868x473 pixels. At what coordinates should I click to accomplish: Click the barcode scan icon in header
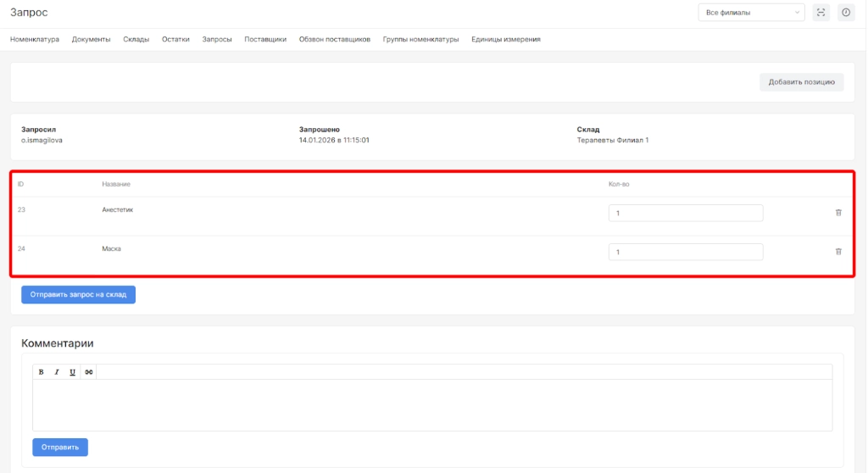821,12
